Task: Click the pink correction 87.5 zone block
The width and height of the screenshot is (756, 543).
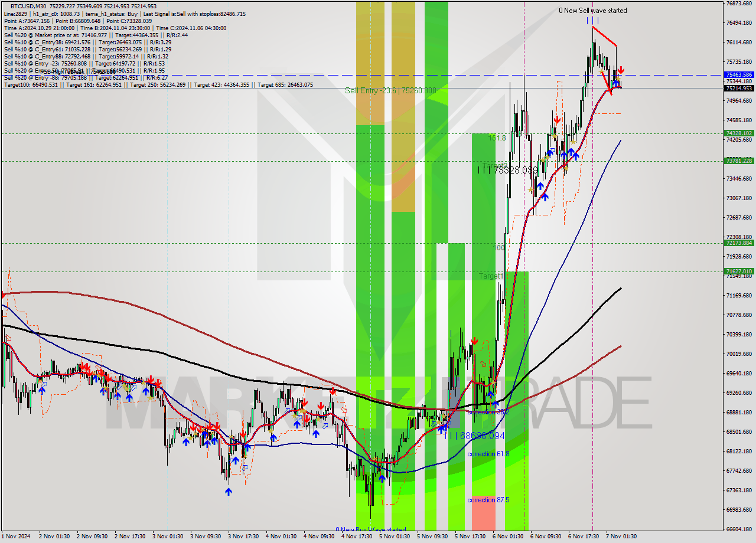Action: tap(483, 512)
